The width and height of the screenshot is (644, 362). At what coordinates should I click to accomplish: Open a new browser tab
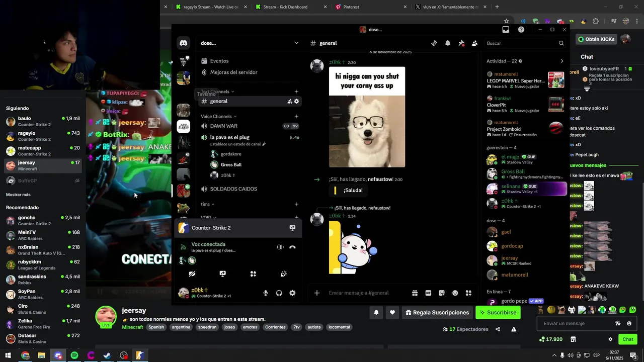coord(497,7)
